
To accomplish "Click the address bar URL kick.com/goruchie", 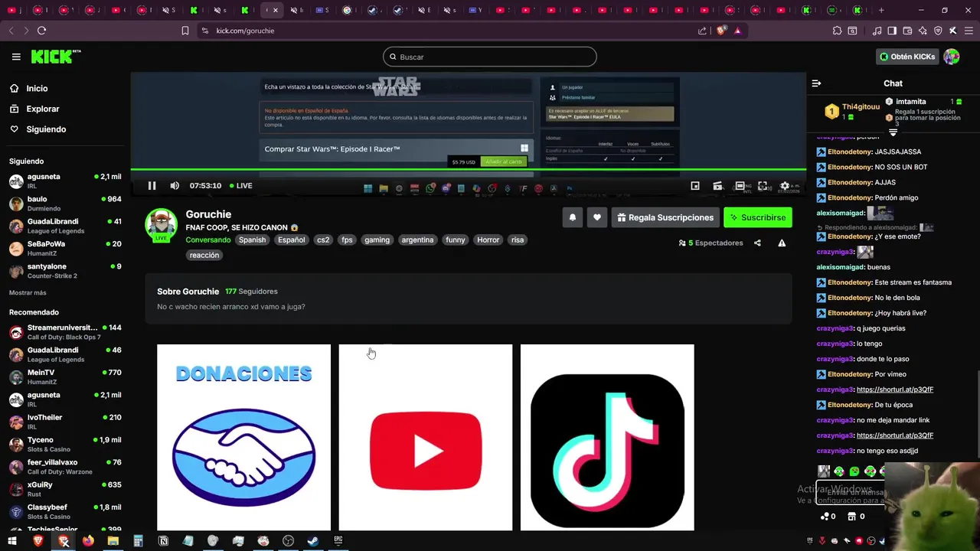I will pos(245,31).
